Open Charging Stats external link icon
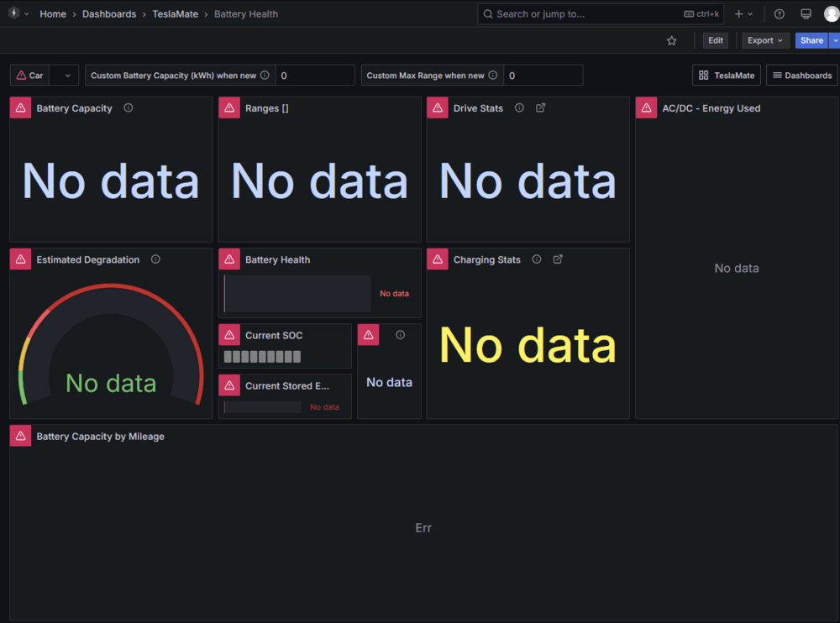840x623 pixels. (558, 259)
